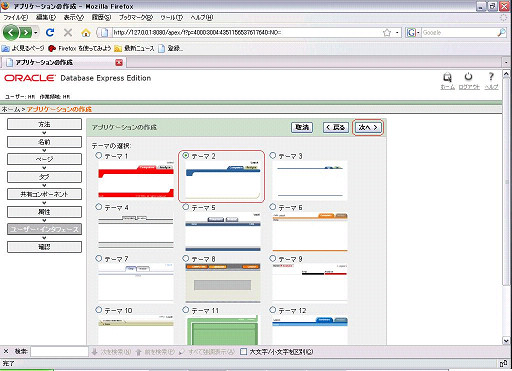Open the Firefox bookmark on the bookmarks toolbar
Image resolution: width=512 pixels, height=371 pixels.
click(x=79, y=49)
